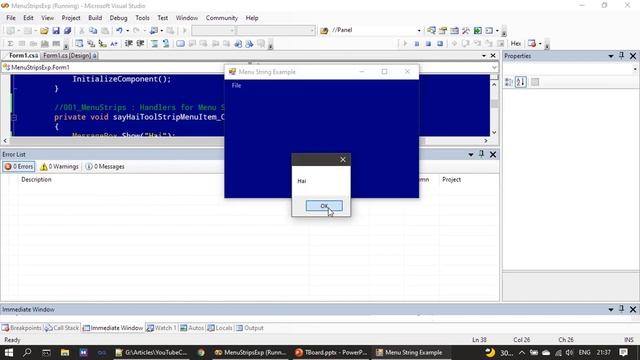Switch to Breakpoints tab
Viewport: 640px width, 360px height.
point(22,328)
